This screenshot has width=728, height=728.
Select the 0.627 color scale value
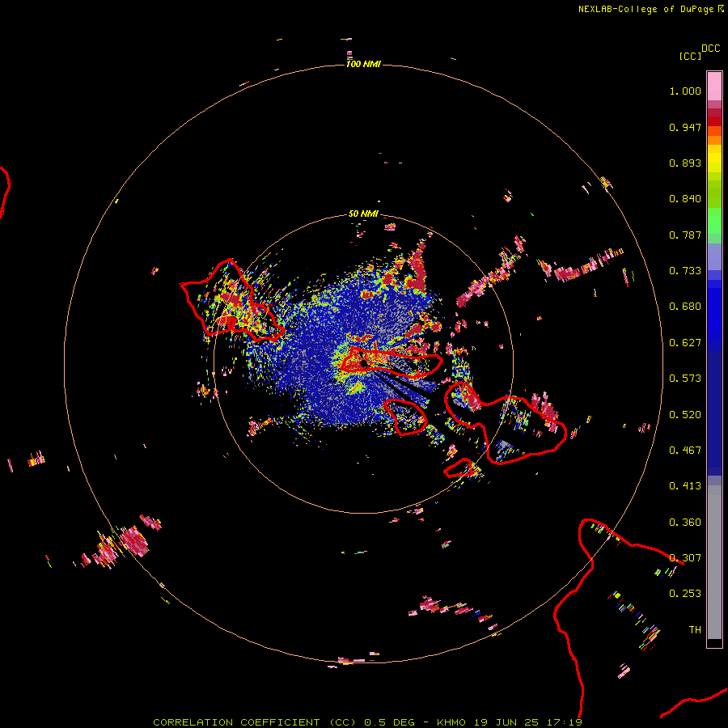click(x=685, y=343)
